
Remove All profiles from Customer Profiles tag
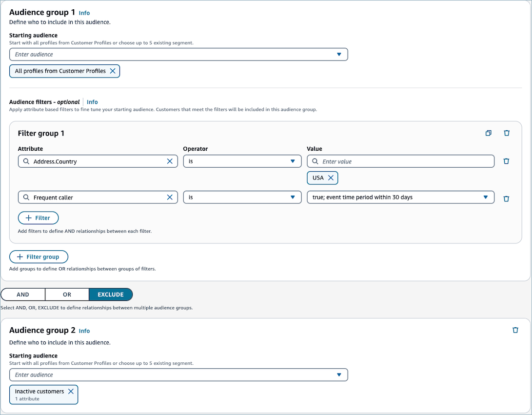tap(113, 71)
